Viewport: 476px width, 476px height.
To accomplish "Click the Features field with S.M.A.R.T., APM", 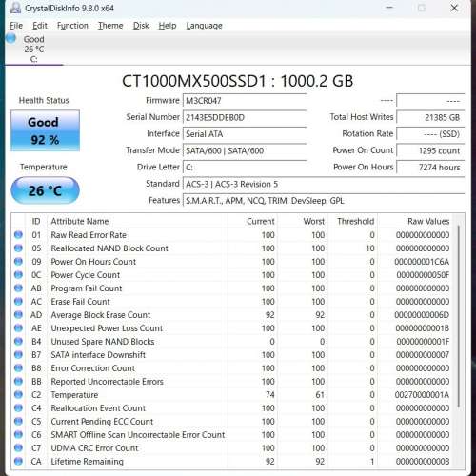I will pyautogui.click(x=324, y=201).
